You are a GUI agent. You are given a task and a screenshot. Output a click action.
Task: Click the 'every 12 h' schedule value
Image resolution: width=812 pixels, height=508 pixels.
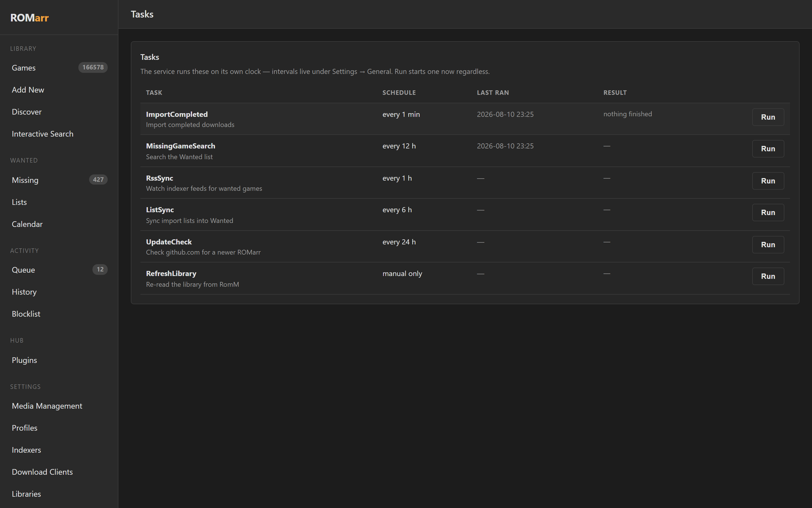pyautogui.click(x=399, y=146)
